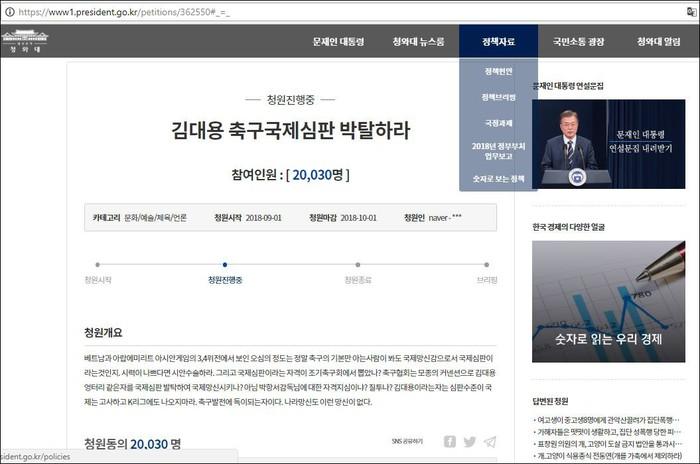Open the 청와대 뉴스룸 menu
The image size is (700, 464).
point(416,42)
